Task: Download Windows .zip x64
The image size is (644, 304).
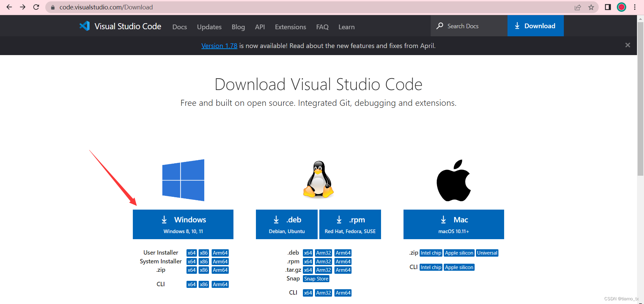Action: [192, 270]
